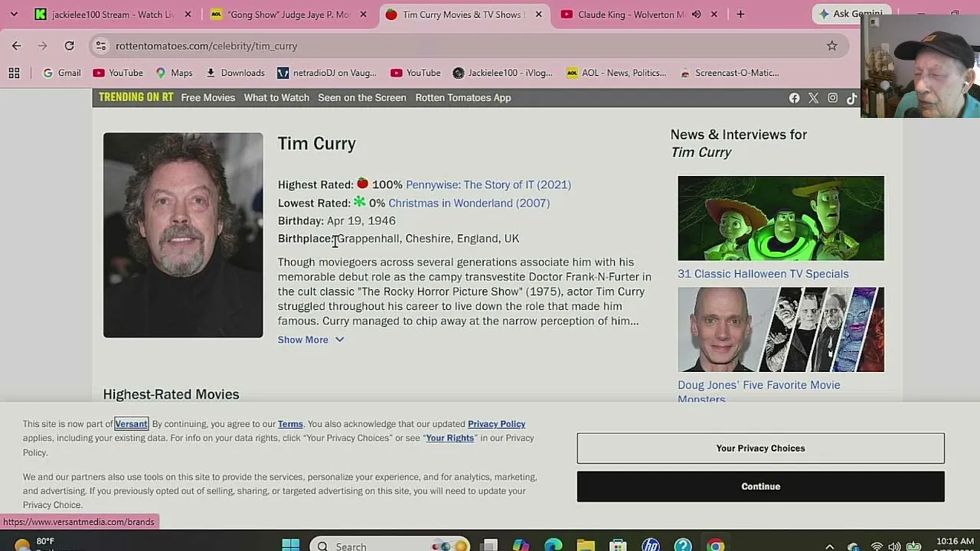Open a new browser tab
This screenshot has height=551, width=980.
pyautogui.click(x=740, y=15)
